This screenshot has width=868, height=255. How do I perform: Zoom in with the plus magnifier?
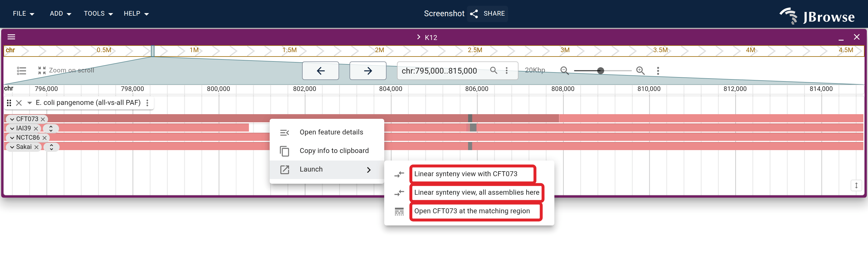point(640,70)
